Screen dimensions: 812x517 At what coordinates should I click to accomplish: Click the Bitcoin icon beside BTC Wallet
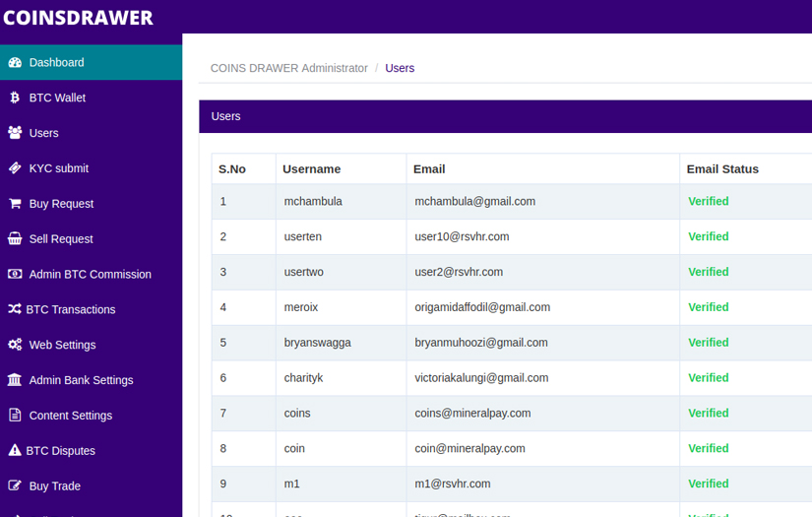(x=15, y=97)
